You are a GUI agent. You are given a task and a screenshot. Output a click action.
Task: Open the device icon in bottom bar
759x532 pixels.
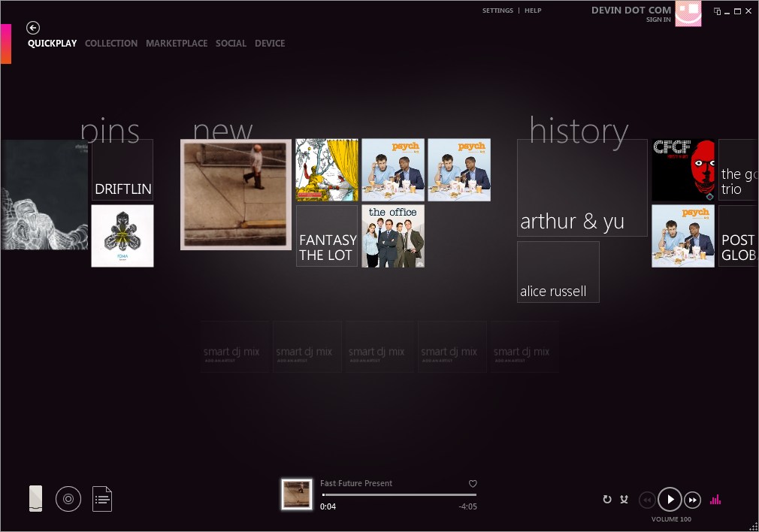click(35, 499)
